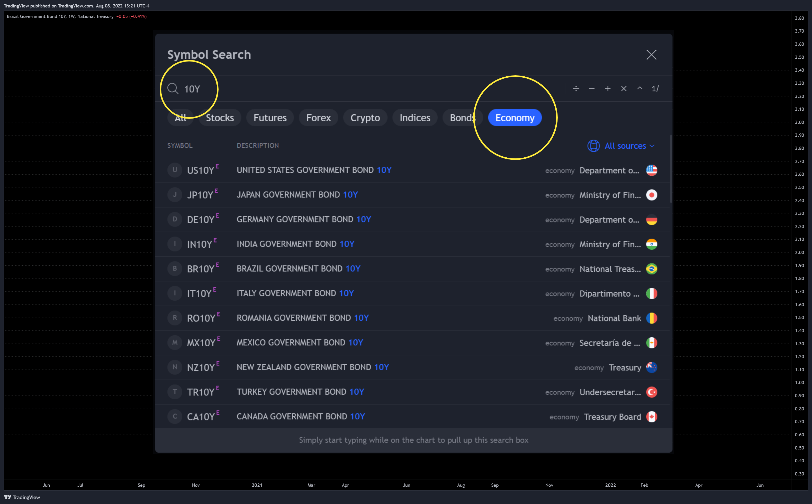Switch to the Futures filter tab
The width and height of the screenshot is (812, 504).
pyautogui.click(x=270, y=118)
